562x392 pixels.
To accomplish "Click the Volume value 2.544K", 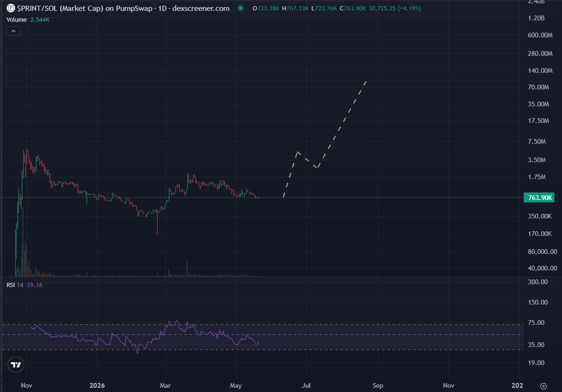I will pos(40,20).
